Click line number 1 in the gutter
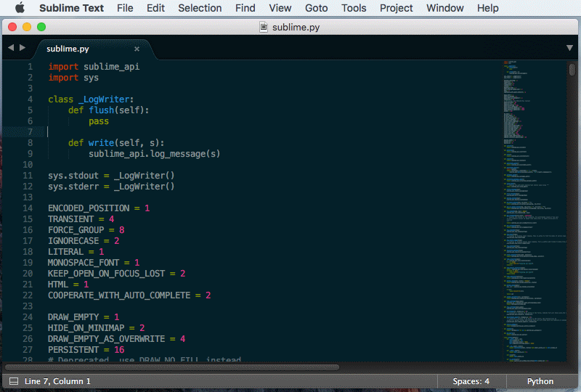The image size is (581, 392). pyautogui.click(x=30, y=67)
